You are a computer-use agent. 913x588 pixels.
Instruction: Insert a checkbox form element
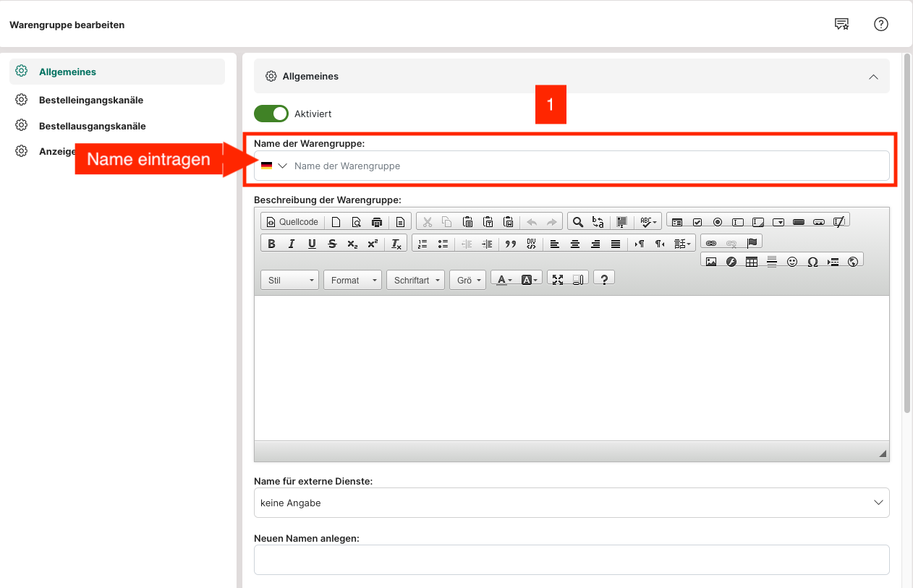tap(697, 222)
